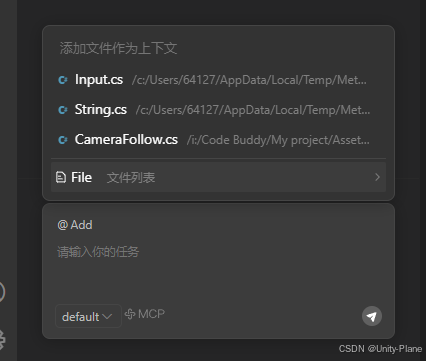Send the task with paper-plane button
The image size is (426, 361).
[372, 316]
